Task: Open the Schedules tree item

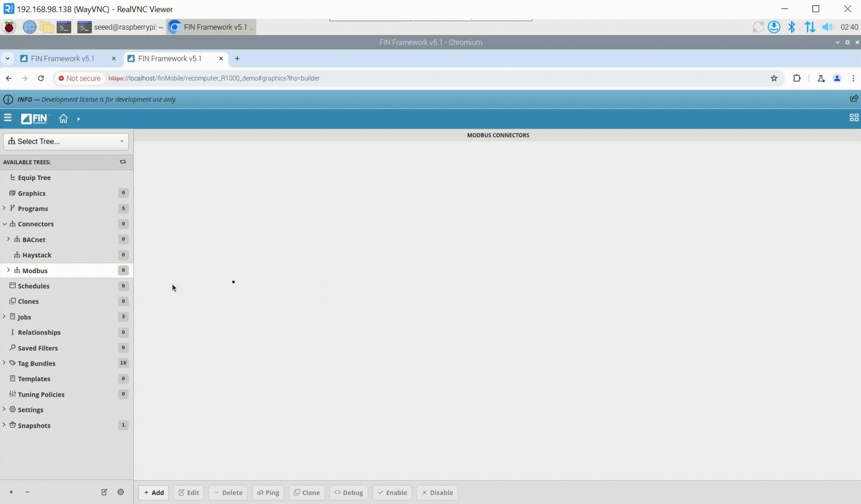Action: (33, 286)
